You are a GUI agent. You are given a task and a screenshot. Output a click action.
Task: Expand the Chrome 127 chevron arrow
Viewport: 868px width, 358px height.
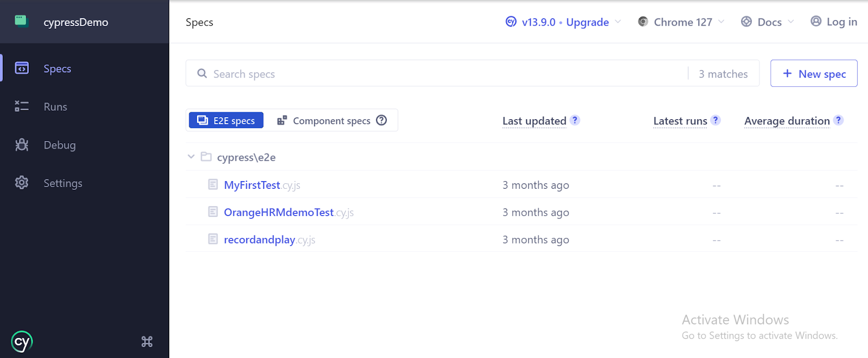click(x=721, y=22)
